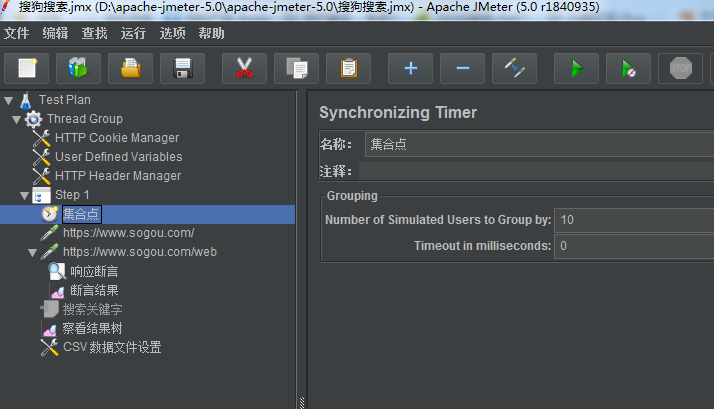This screenshot has height=409, width=714.
Task: Select https://www.sogou.com/ sampler in tree
Action: coord(128,233)
